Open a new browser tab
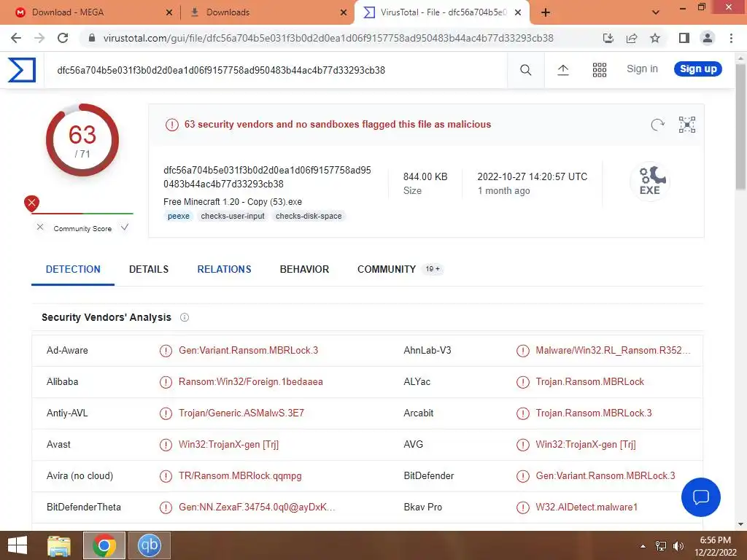Screen dimensions: 747x560 tap(546, 12)
